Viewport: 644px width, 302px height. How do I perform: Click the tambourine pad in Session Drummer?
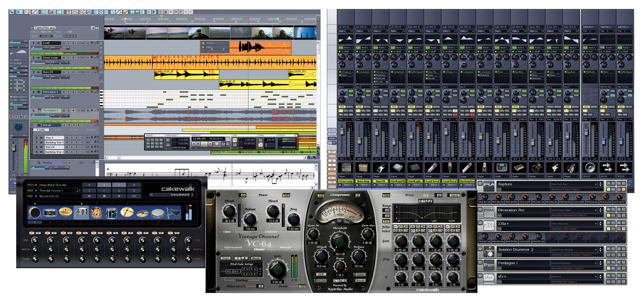point(158,213)
